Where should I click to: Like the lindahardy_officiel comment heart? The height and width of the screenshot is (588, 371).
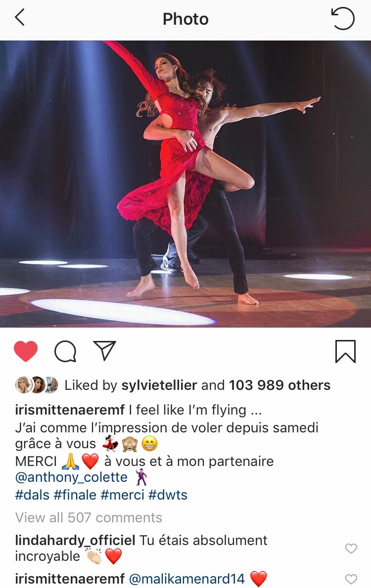coord(351,548)
